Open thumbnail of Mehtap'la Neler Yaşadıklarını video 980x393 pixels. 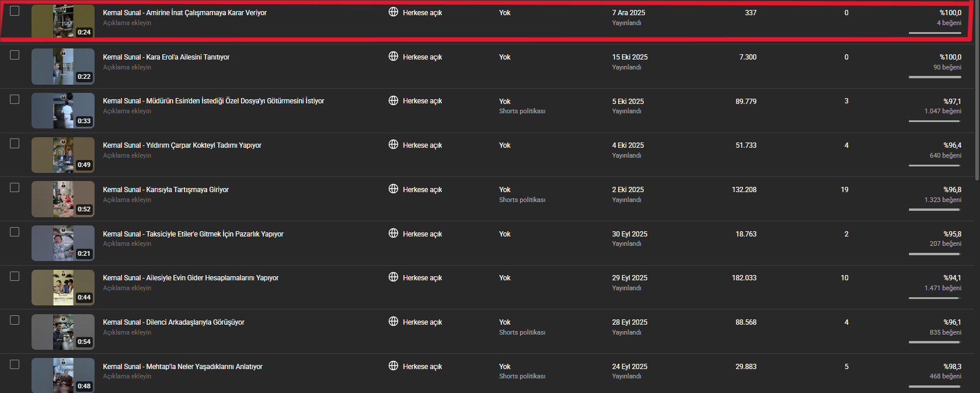coord(63,375)
